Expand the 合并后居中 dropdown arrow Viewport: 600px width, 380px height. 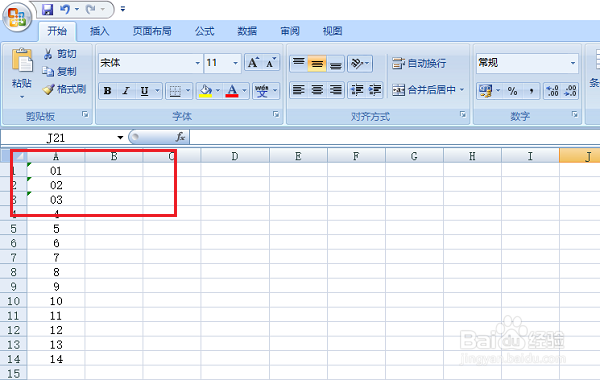[462, 90]
